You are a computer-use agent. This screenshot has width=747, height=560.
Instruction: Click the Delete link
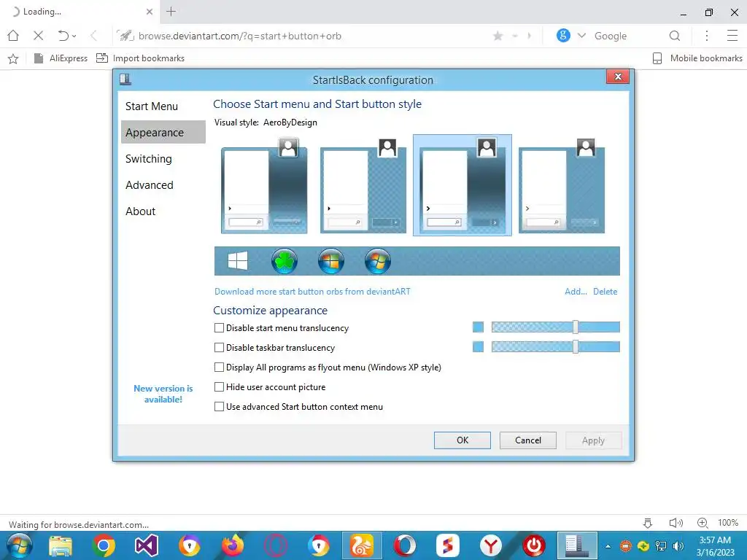tap(605, 292)
